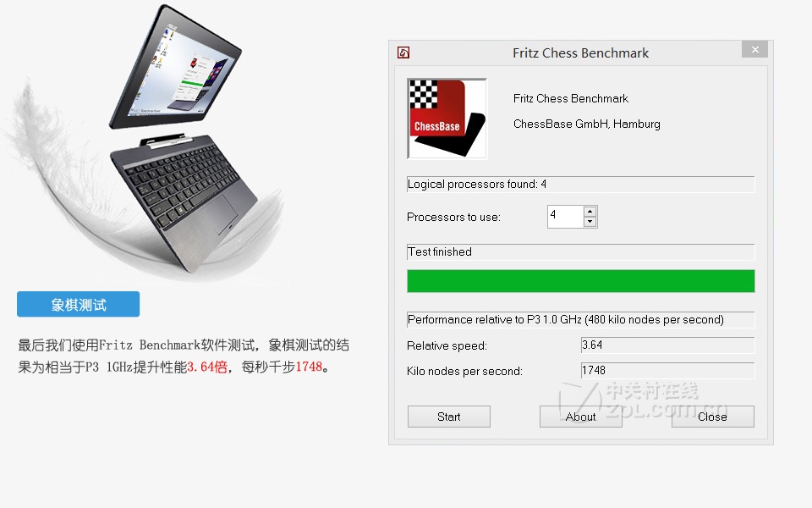
Task: Click the Close button at bottom
Action: click(712, 417)
